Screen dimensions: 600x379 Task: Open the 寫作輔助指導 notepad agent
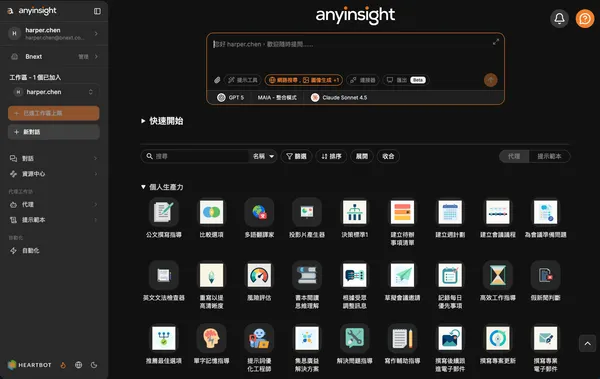(402, 338)
